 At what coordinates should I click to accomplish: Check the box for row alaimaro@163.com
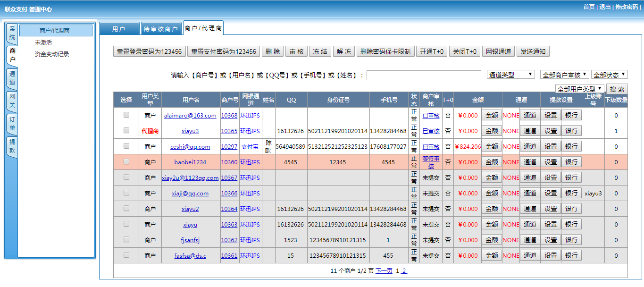[x=126, y=115]
